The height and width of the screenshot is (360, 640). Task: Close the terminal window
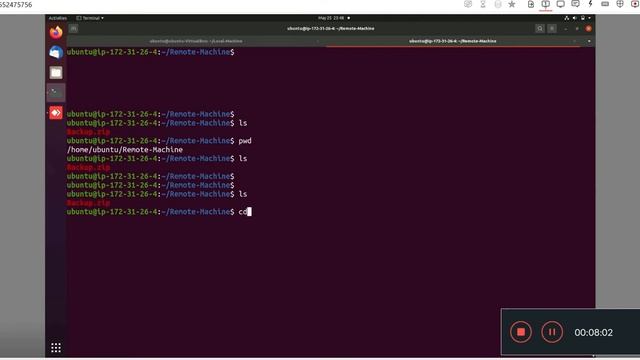tap(588, 29)
